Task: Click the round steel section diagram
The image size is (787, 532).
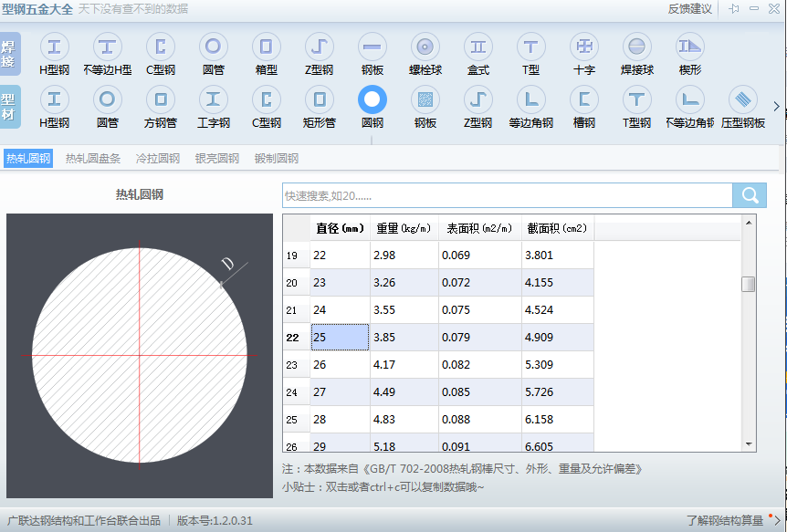Action: pos(140,356)
